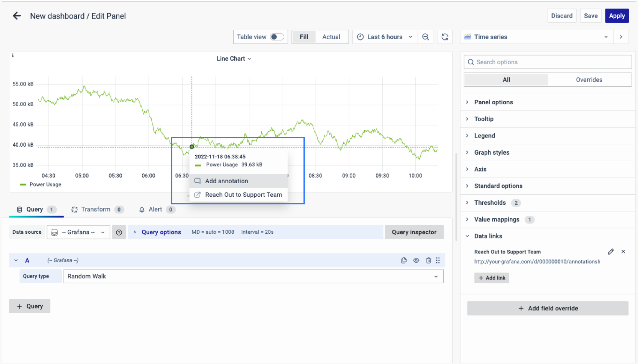
Task: Expand the Thresholds section
Action: coord(490,203)
